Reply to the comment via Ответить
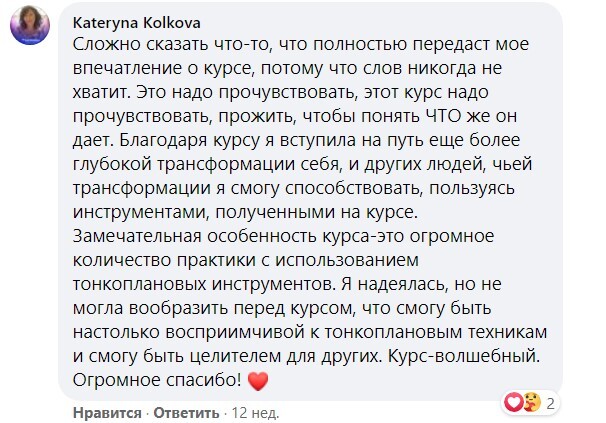This screenshot has height=423, width=606. (186, 413)
